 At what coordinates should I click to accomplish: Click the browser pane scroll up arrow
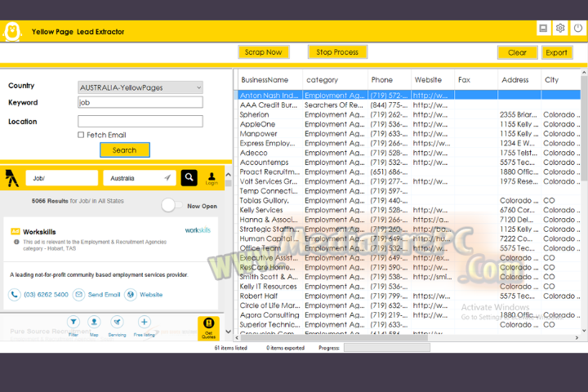(228, 175)
